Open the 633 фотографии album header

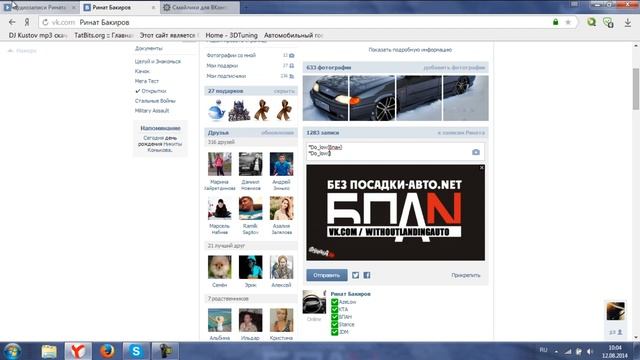tap(395, 67)
